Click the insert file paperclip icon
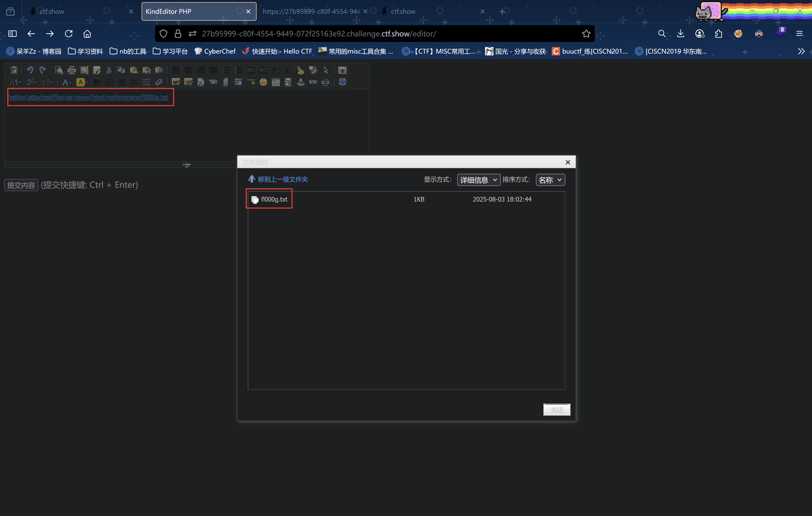Image resolution: width=812 pixels, height=516 pixels. pyautogui.click(x=226, y=82)
